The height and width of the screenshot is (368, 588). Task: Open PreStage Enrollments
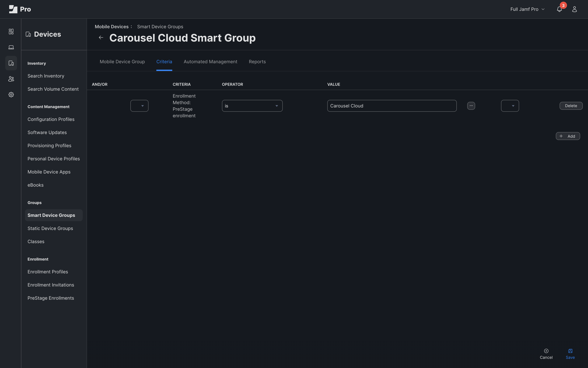point(51,298)
